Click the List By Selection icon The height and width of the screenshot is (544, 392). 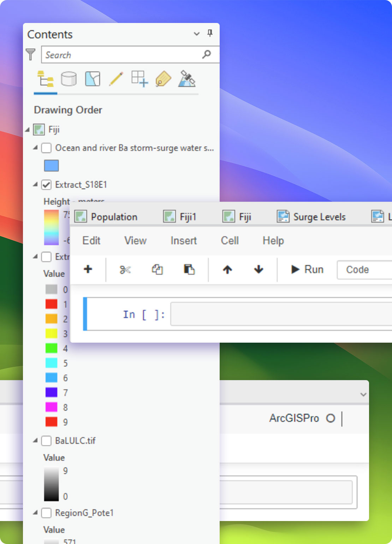point(93,79)
